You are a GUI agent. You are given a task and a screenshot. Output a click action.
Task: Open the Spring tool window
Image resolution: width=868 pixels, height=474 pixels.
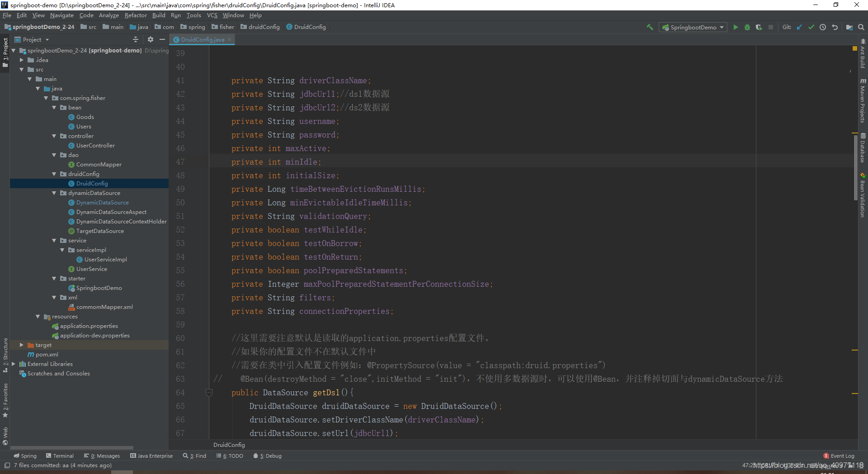click(25, 456)
